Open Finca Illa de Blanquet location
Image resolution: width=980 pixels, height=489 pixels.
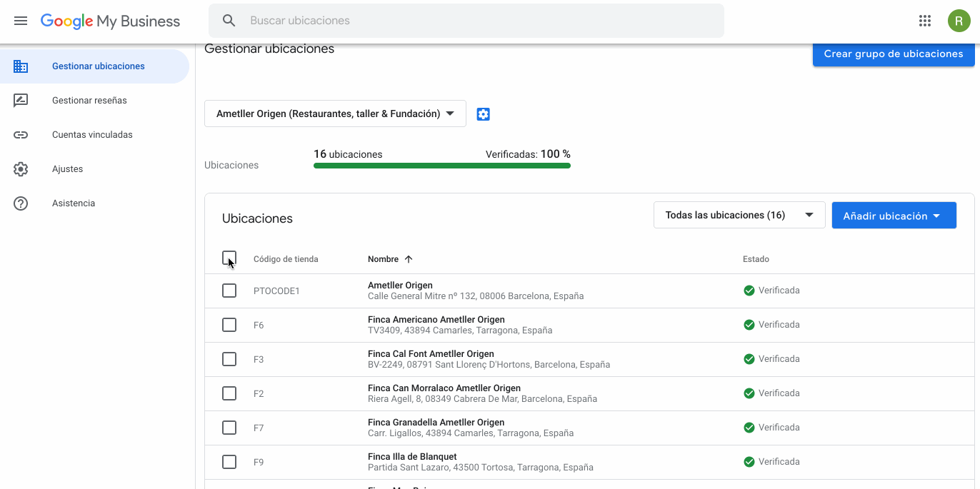412,457
